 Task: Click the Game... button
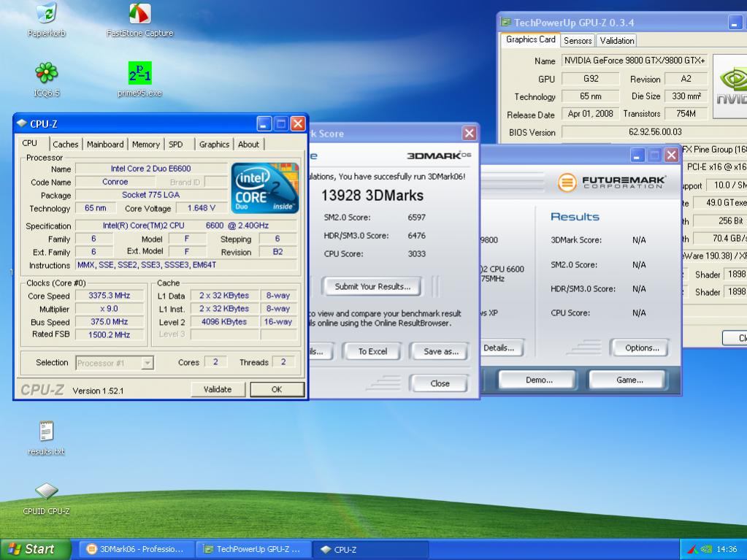629,380
